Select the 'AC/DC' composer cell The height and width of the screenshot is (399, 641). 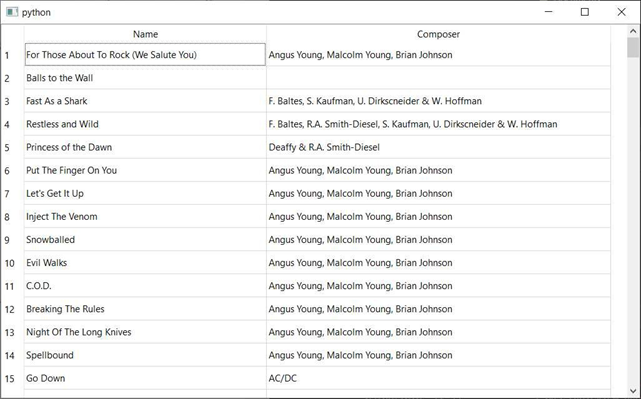pos(438,378)
